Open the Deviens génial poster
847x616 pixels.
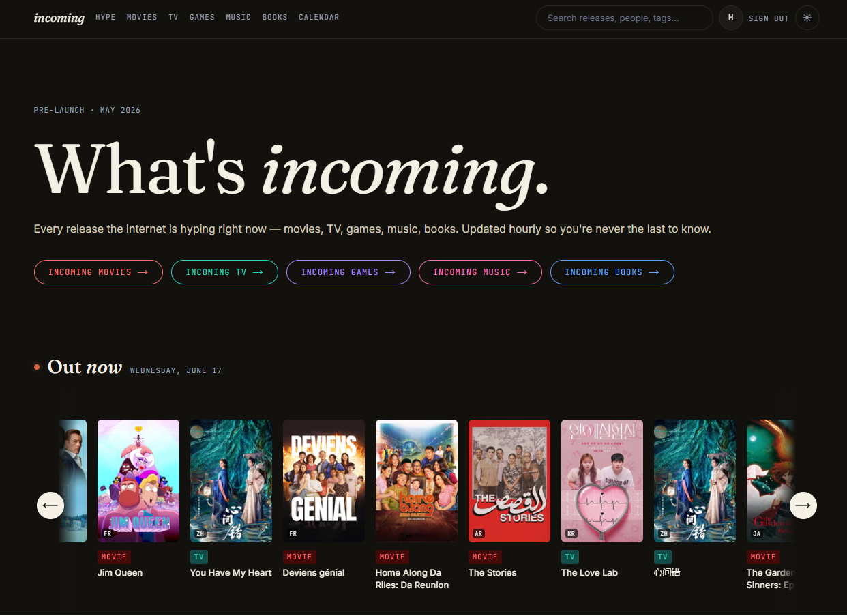pyautogui.click(x=324, y=481)
